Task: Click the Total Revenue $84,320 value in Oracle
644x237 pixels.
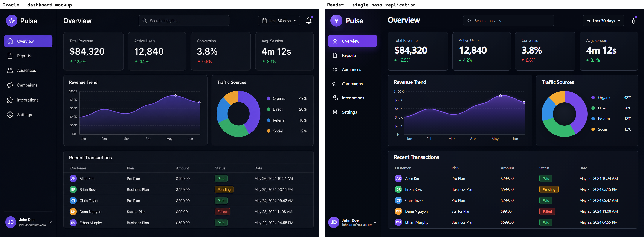Action: pos(87,51)
